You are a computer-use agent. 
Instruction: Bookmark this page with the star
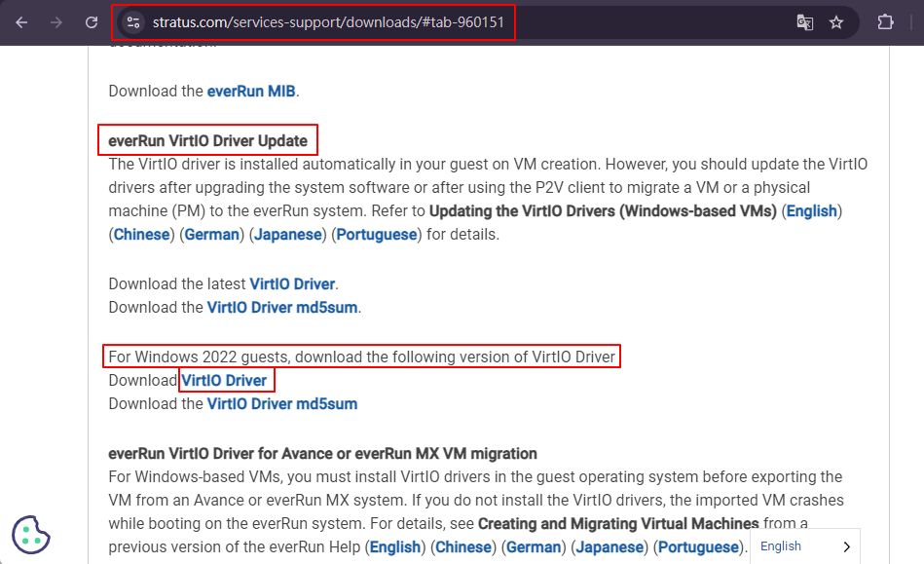click(x=836, y=22)
